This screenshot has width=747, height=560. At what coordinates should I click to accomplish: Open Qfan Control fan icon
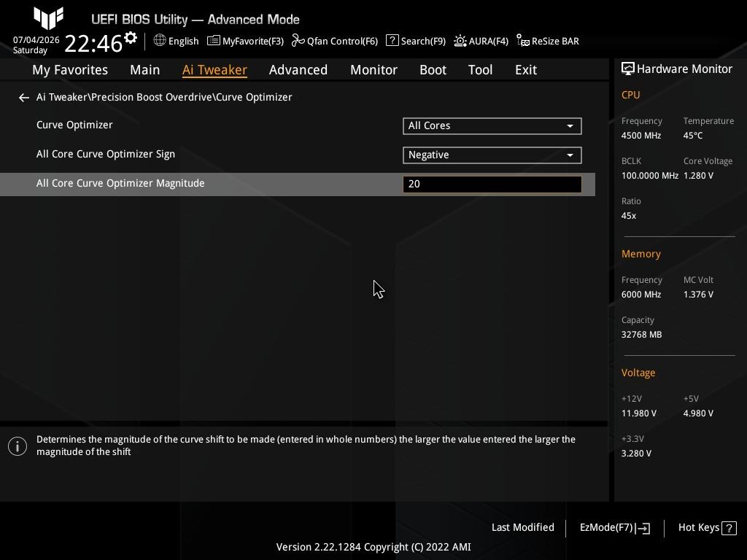click(x=298, y=41)
